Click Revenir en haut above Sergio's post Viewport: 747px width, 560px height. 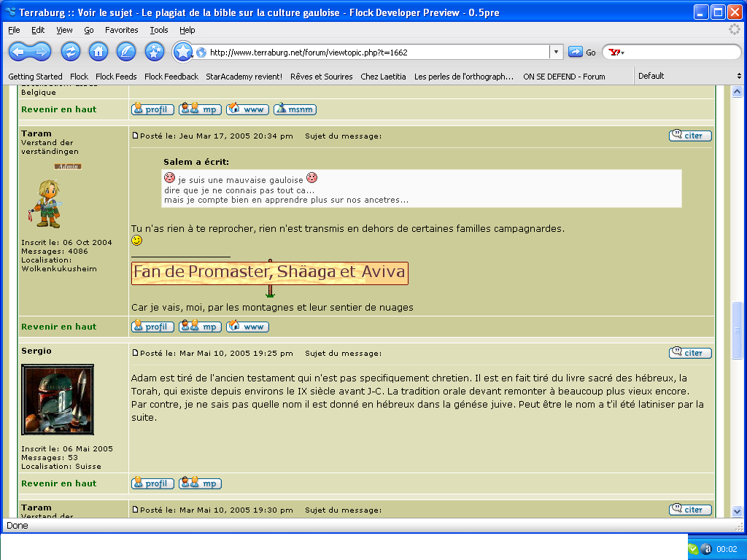(58, 327)
